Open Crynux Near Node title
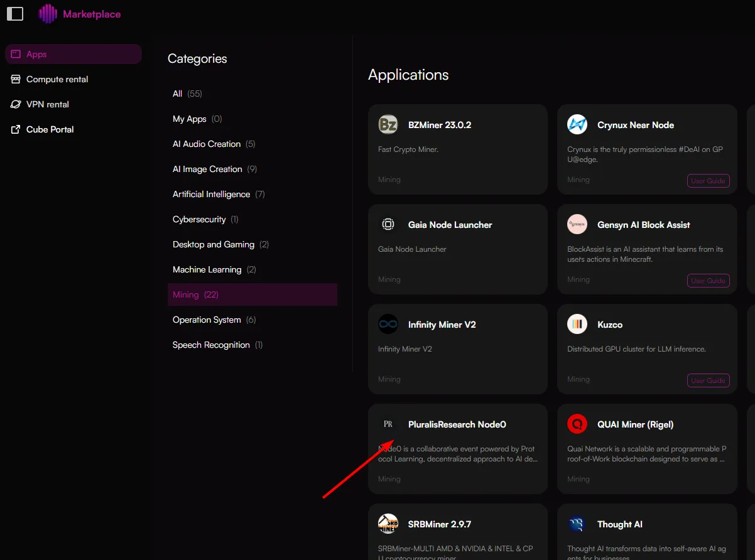Viewport: 755px width, 560px height. tap(636, 125)
